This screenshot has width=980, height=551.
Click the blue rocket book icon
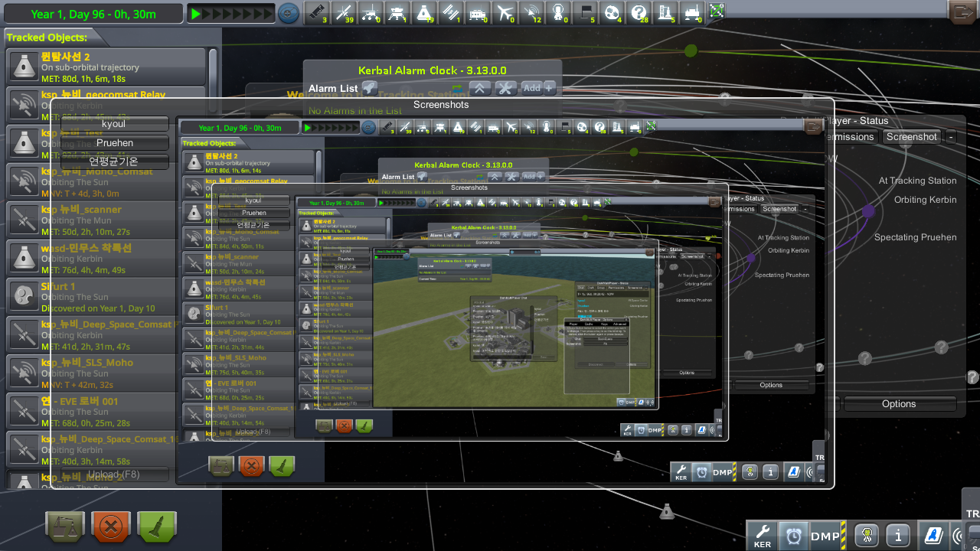click(933, 536)
